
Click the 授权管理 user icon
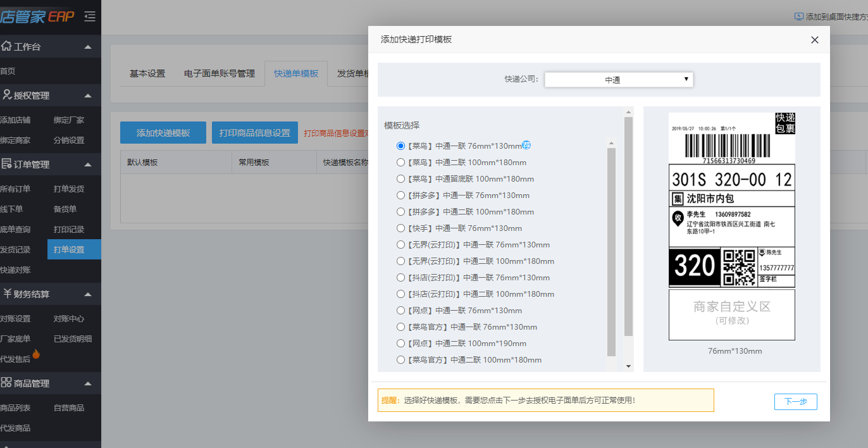[x=6, y=95]
